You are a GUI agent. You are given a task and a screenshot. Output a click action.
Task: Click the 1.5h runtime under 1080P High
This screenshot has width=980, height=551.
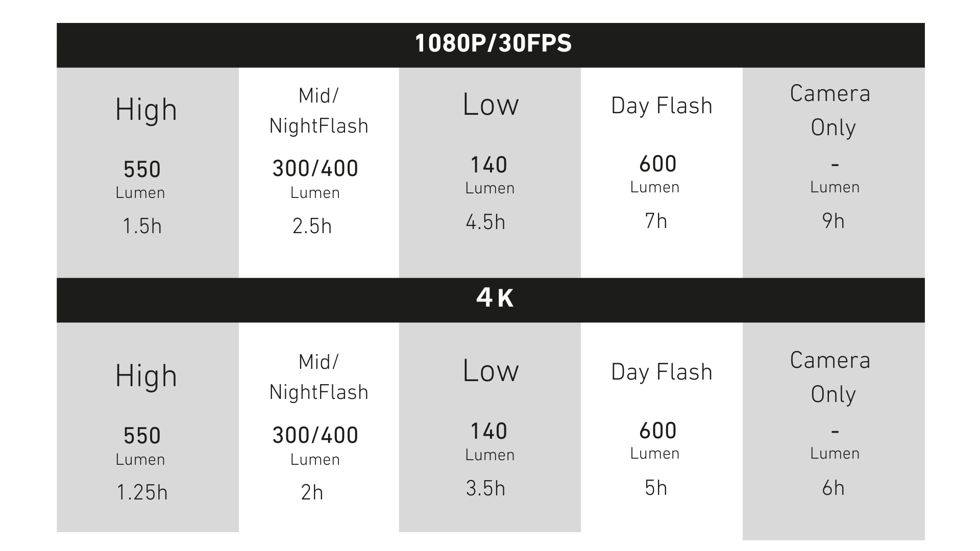coord(142,226)
